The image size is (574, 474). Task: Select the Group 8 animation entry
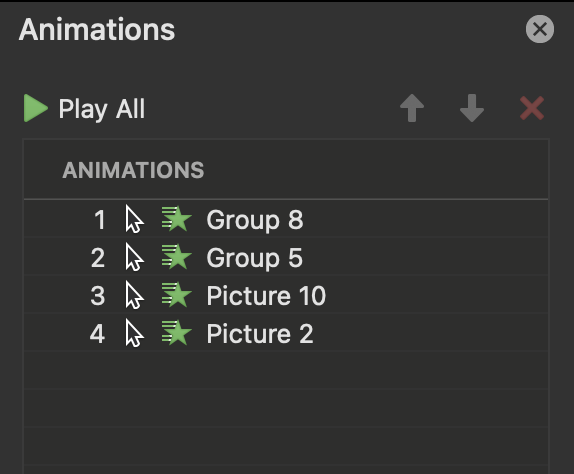286,220
